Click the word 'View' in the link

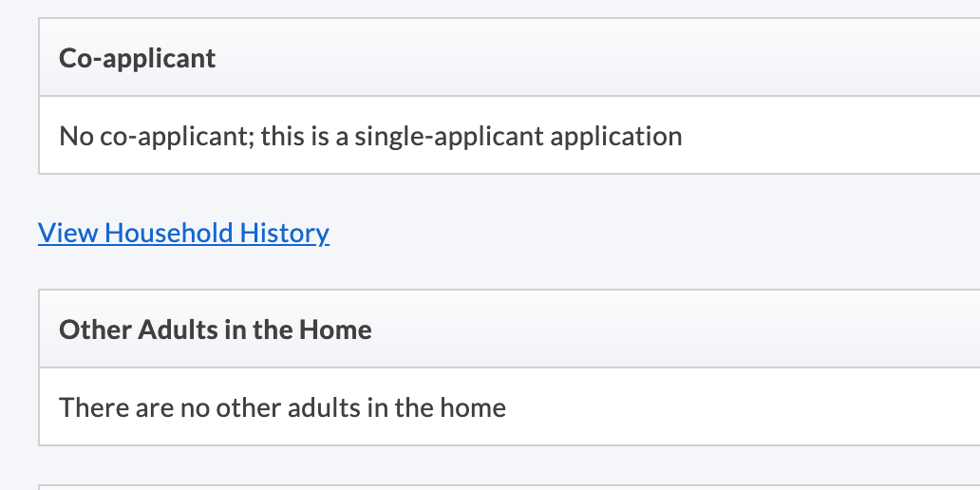point(68,233)
